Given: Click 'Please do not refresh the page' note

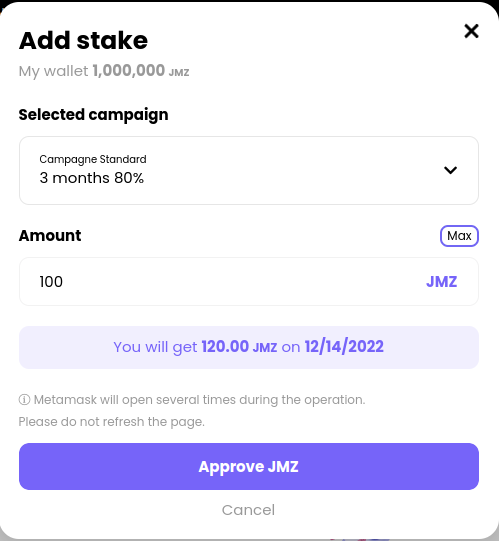Looking at the screenshot, I should 112,422.
